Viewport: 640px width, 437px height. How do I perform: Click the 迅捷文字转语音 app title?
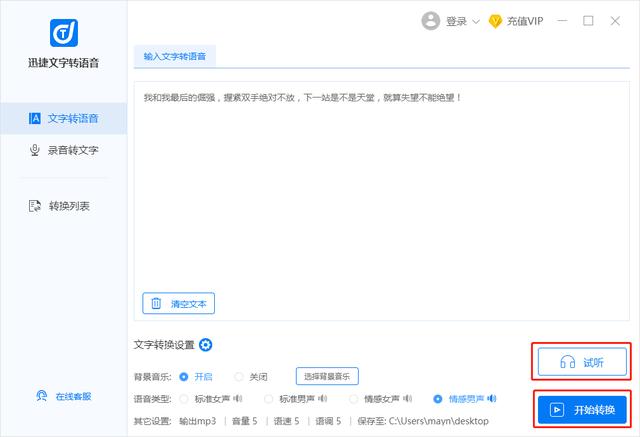click(64, 63)
